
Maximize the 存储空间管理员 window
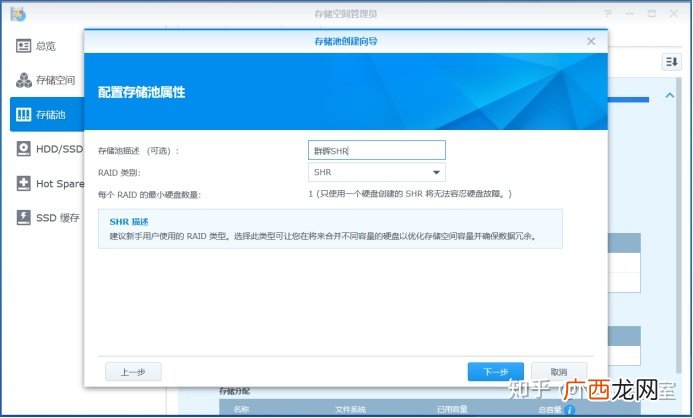(x=652, y=14)
